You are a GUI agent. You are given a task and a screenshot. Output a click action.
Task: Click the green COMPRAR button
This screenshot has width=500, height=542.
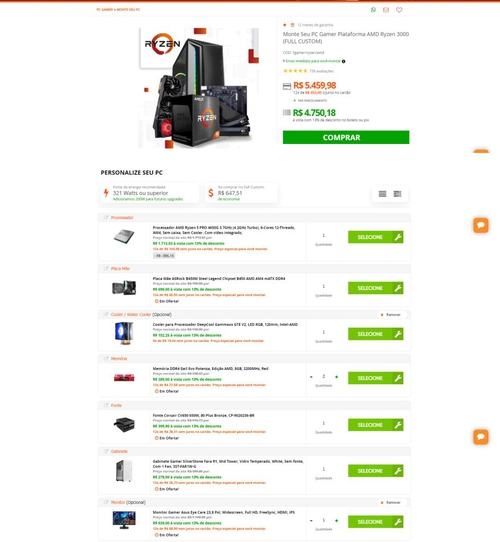[346, 137]
